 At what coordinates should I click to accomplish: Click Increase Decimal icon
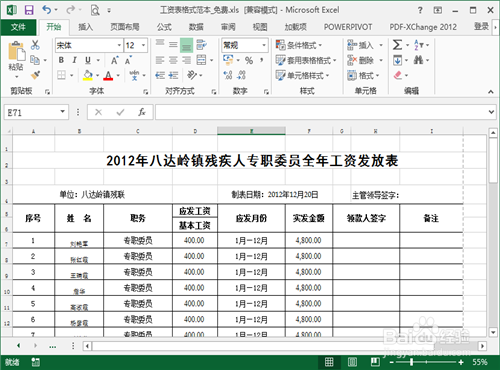point(228,75)
